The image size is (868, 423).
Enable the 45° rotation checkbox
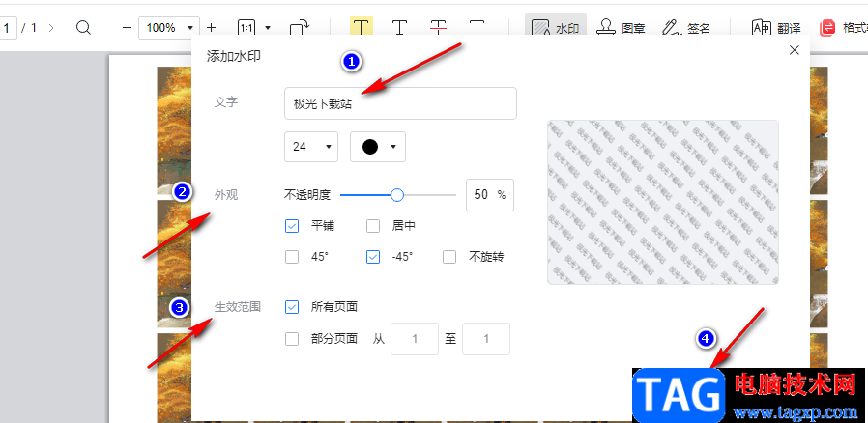click(292, 257)
